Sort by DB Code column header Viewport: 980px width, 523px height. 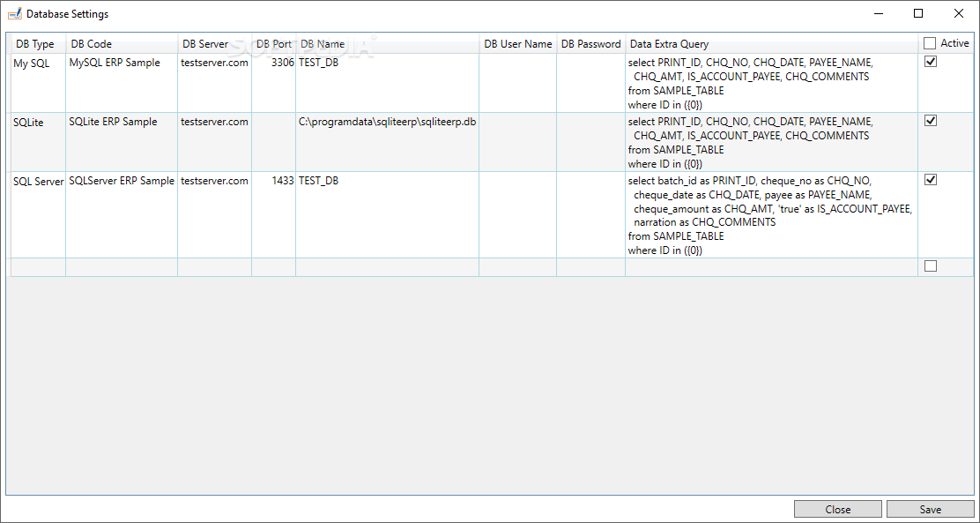122,44
